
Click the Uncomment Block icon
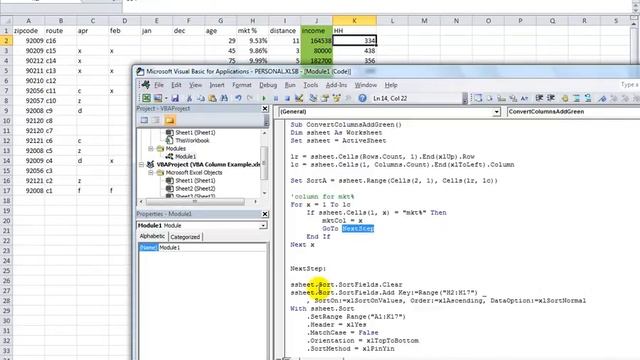click(x=588, y=98)
